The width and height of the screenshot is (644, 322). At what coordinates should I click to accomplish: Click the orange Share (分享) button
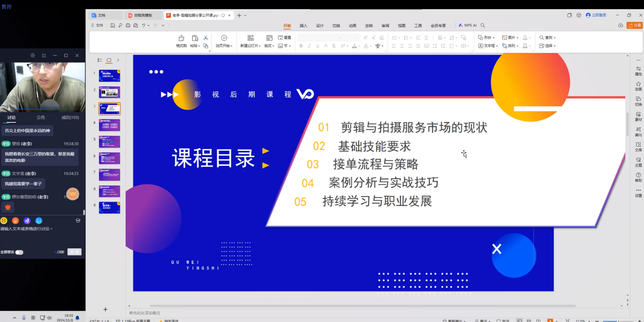[x=635, y=25]
